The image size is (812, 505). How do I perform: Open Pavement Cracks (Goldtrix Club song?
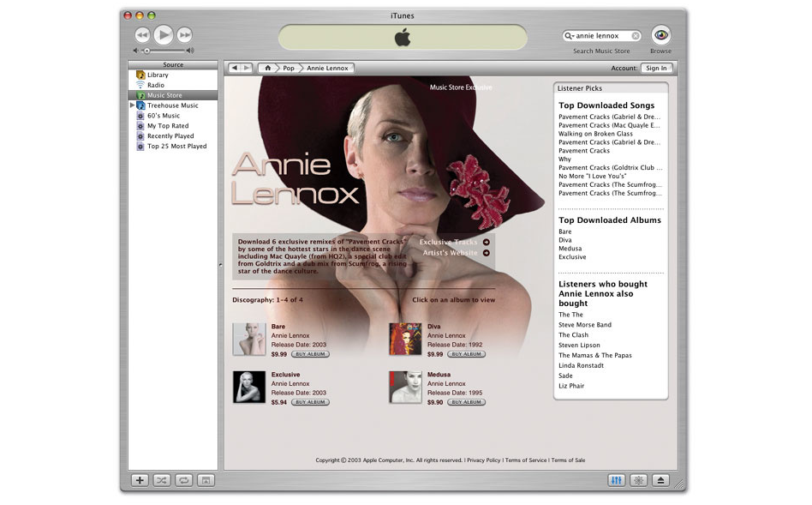(x=610, y=167)
